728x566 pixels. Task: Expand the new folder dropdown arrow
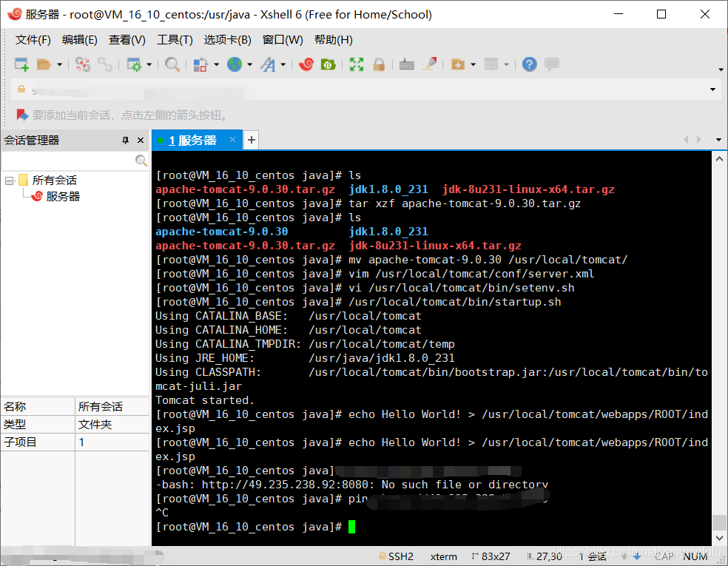[x=473, y=64]
